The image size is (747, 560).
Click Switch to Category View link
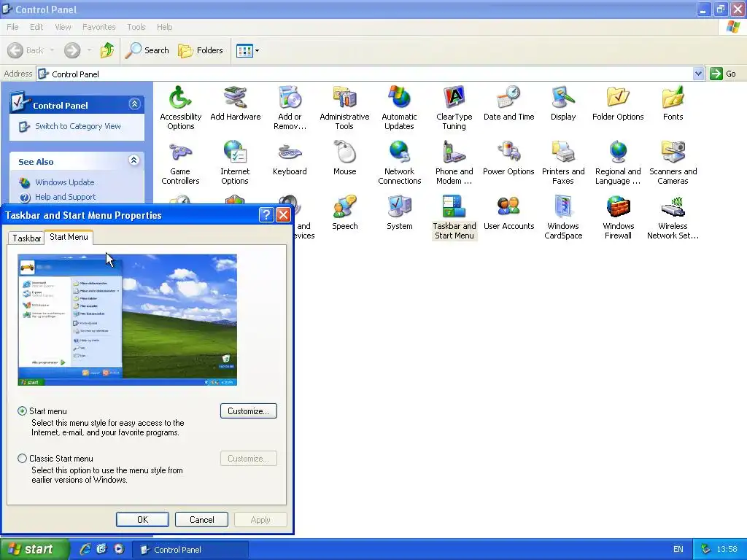[77, 126]
